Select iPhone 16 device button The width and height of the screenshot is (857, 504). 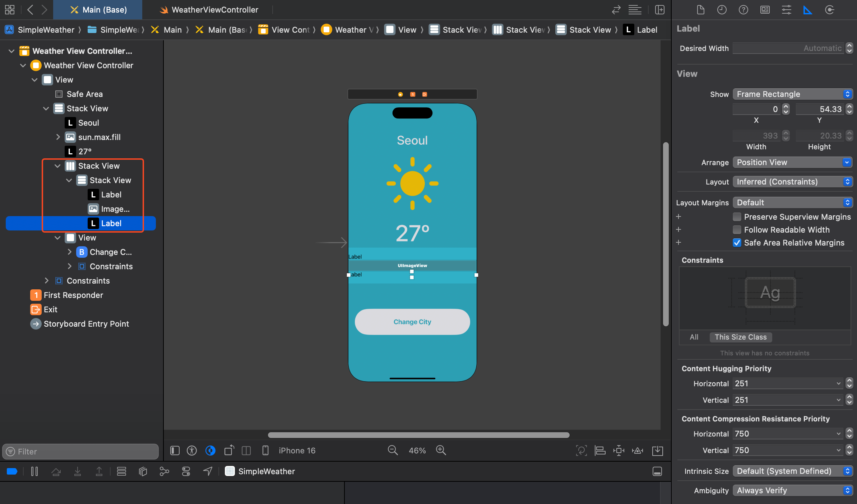tap(297, 451)
